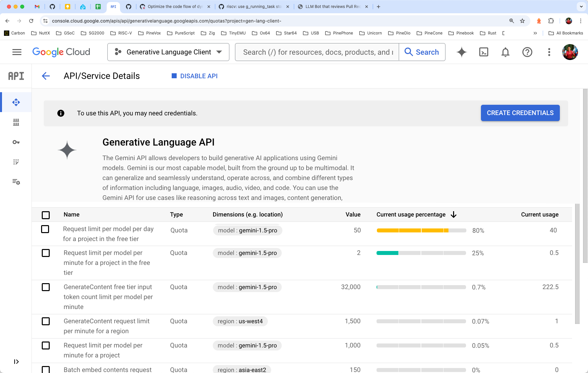This screenshot has width=588, height=373.
Task: Click the model : gemini-1.5-pro chip in first row
Action: click(x=248, y=230)
